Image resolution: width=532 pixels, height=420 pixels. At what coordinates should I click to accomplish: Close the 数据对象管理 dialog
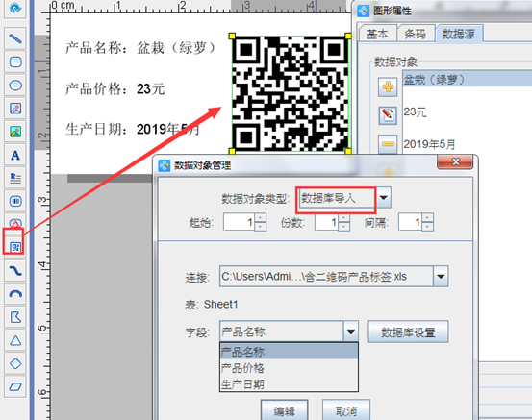(x=455, y=162)
